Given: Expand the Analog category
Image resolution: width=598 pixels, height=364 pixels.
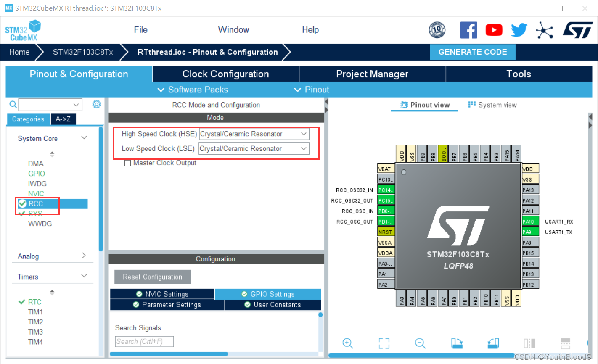Looking at the screenshot, I should (84, 256).
